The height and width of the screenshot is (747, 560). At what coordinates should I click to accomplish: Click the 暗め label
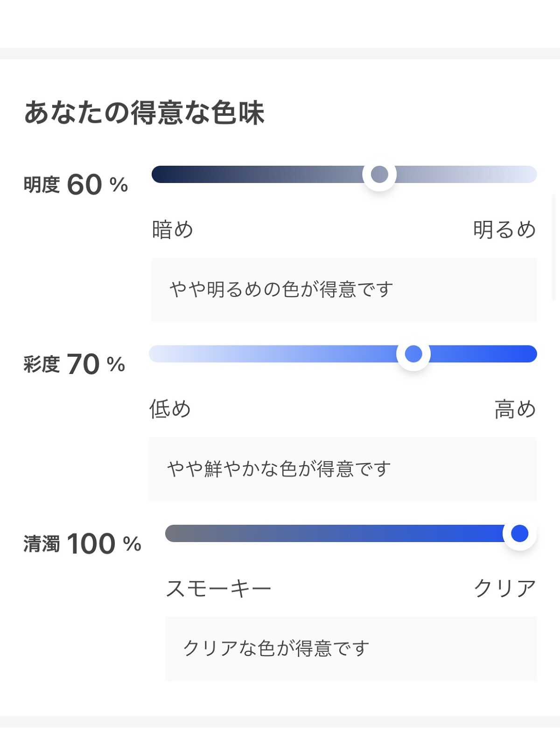point(172,230)
